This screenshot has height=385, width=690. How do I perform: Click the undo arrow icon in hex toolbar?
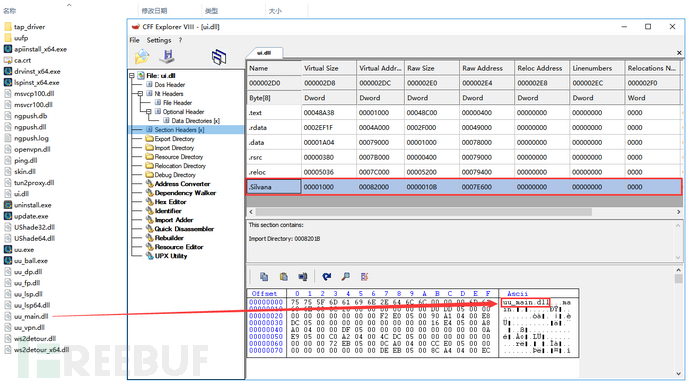pyautogui.click(x=327, y=276)
